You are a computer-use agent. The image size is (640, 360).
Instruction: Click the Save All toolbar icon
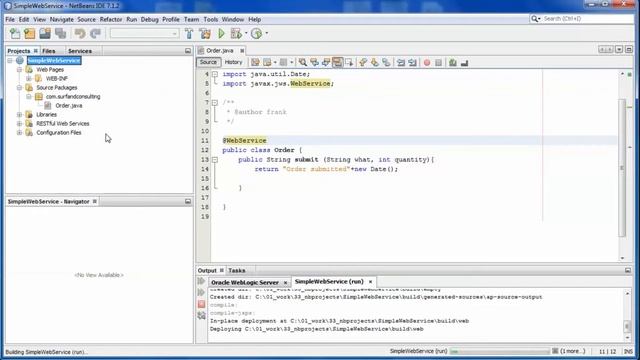(60, 33)
